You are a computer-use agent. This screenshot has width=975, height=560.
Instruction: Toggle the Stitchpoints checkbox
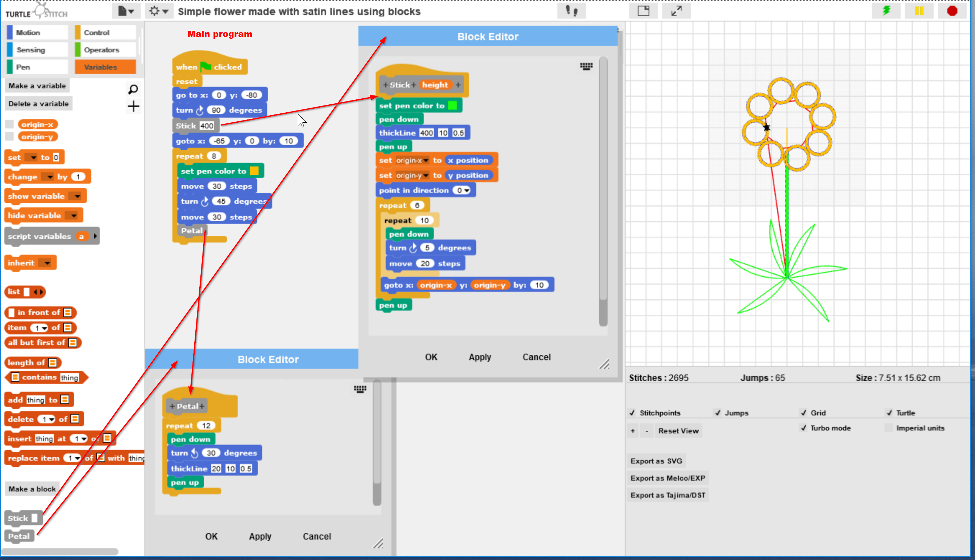point(632,413)
